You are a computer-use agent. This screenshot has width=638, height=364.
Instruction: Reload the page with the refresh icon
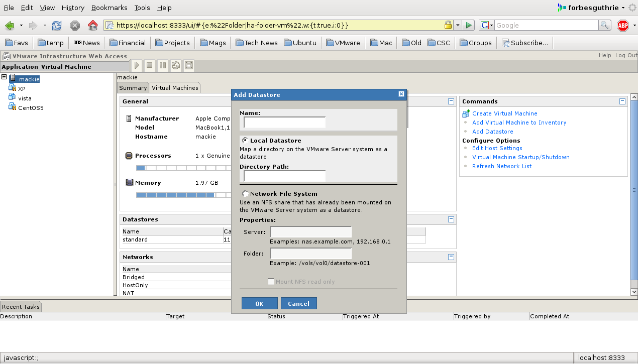pos(57,25)
